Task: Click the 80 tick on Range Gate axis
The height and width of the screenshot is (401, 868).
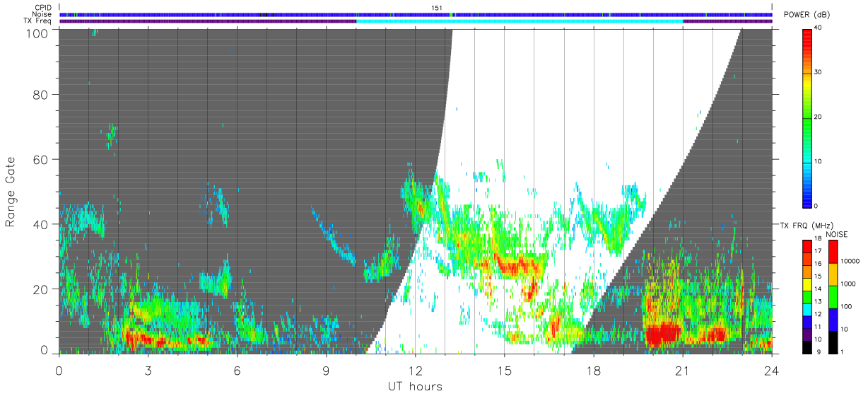Action: (40, 94)
